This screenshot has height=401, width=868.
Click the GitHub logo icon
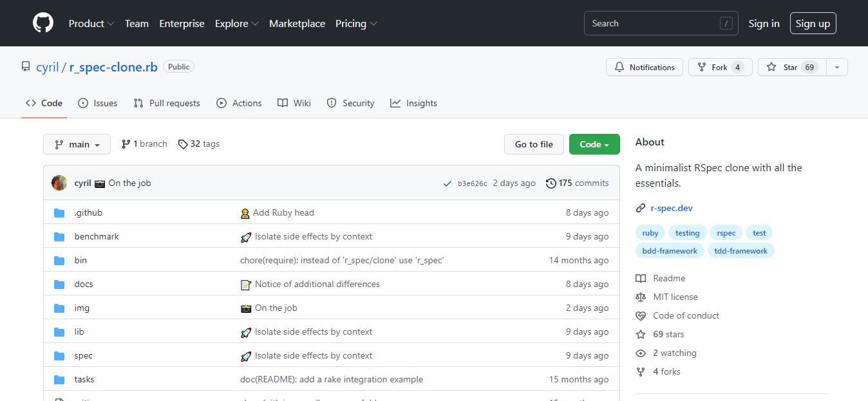[43, 23]
